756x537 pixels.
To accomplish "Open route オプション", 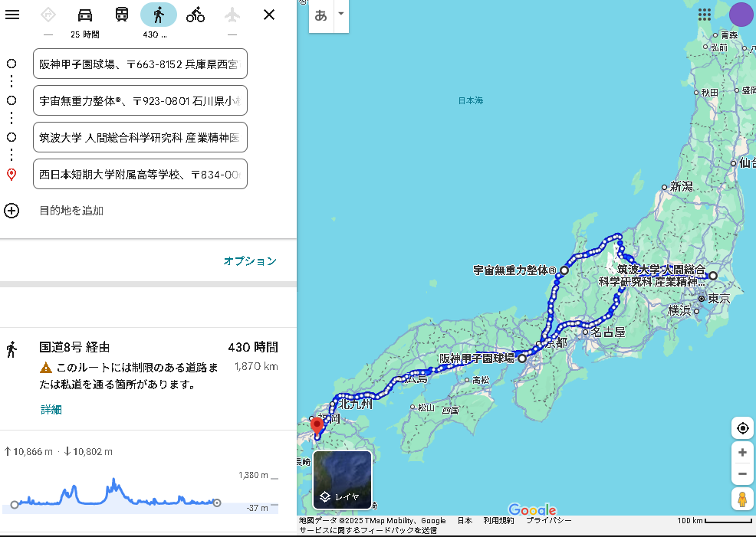I will (x=250, y=261).
